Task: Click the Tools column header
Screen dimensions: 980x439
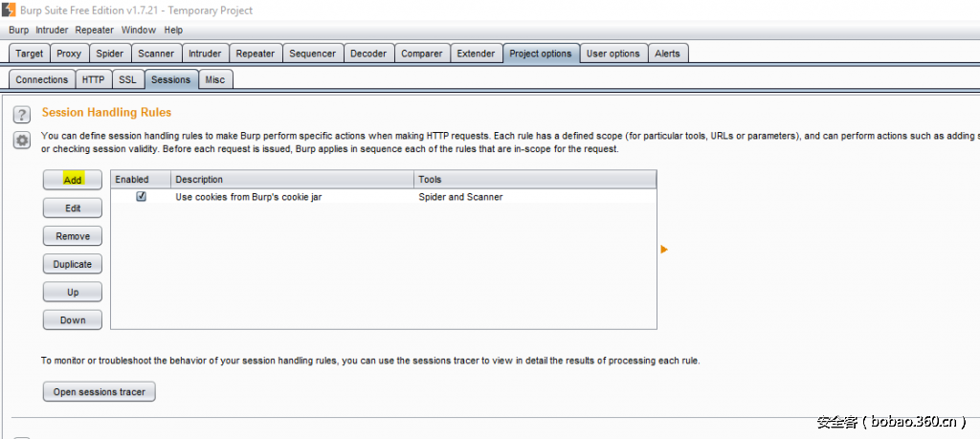Action: (535, 179)
